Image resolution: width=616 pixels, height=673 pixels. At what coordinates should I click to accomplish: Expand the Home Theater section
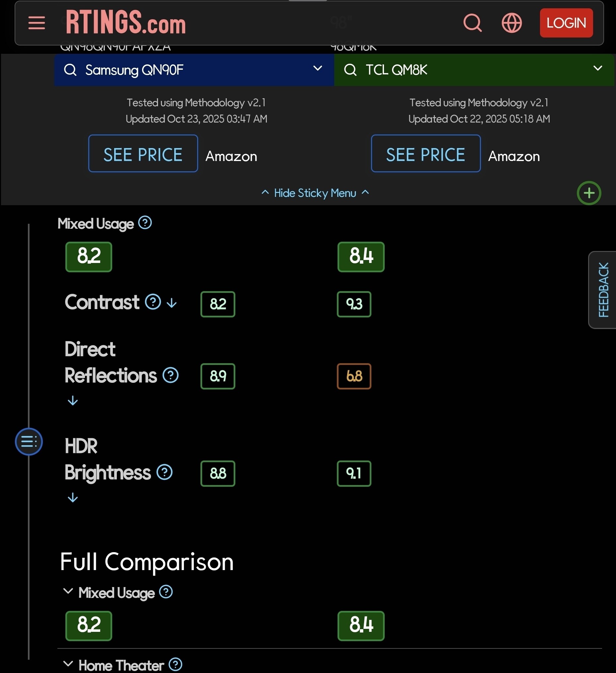coord(68,664)
